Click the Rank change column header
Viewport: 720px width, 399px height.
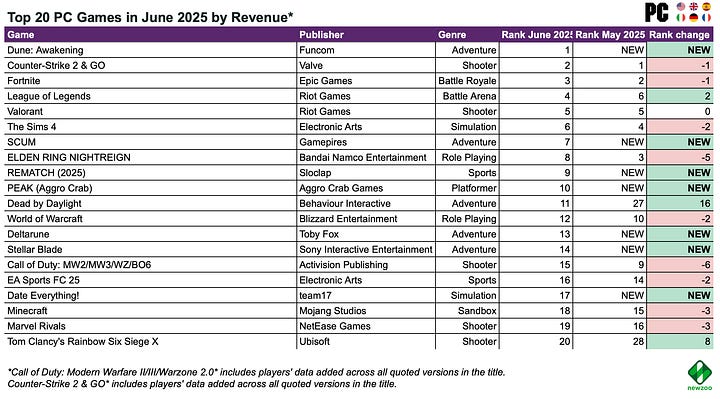pos(680,35)
